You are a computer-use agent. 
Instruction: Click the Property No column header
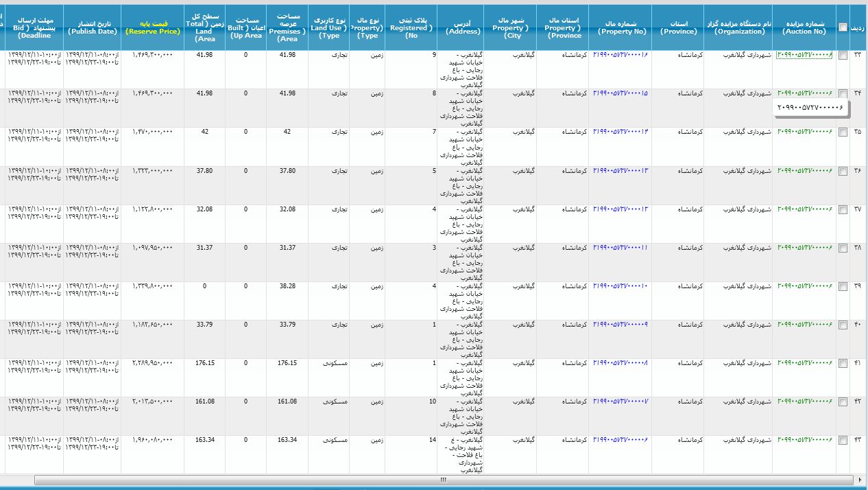coord(620,27)
